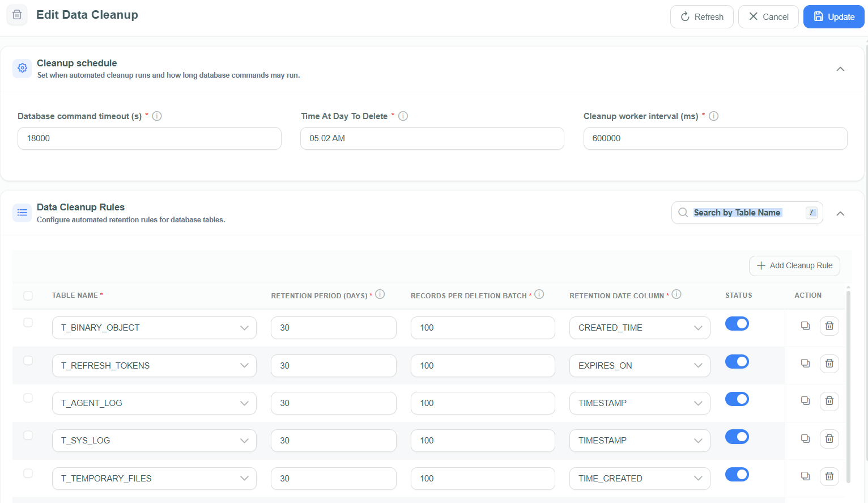Disable status toggle for T_AGENT_LOG
The image size is (868, 503).
[737, 399]
